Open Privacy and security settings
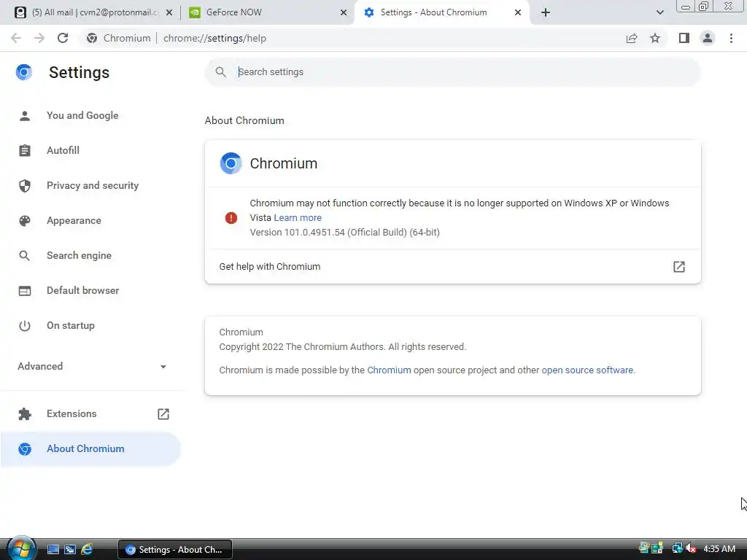This screenshot has height=560, width=747. pyautogui.click(x=93, y=185)
